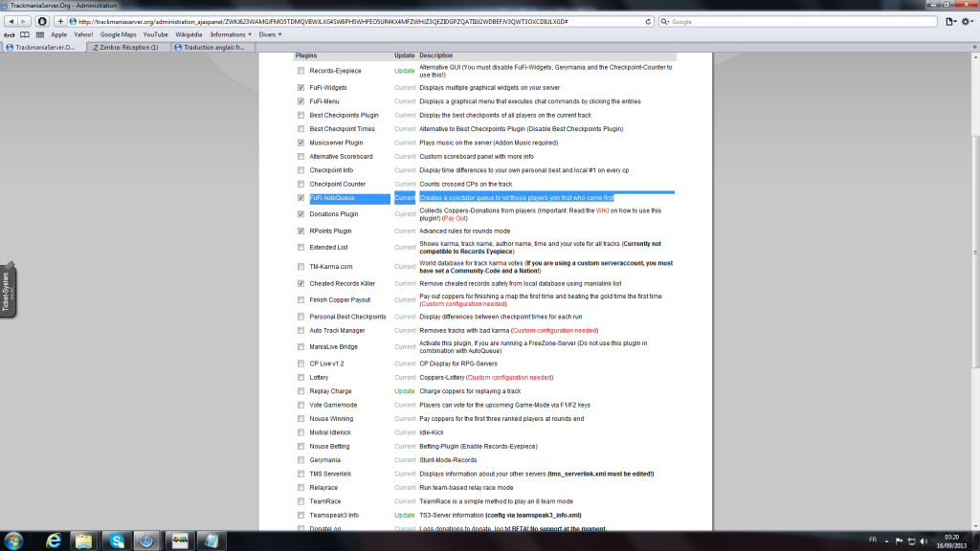Enable the Lottery plugin checkbox
This screenshot has width=980, height=551.
[x=301, y=377]
